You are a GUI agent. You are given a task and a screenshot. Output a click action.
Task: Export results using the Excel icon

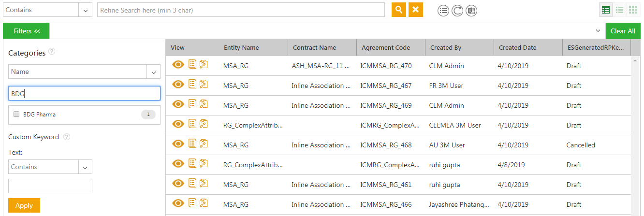(x=471, y=11)
